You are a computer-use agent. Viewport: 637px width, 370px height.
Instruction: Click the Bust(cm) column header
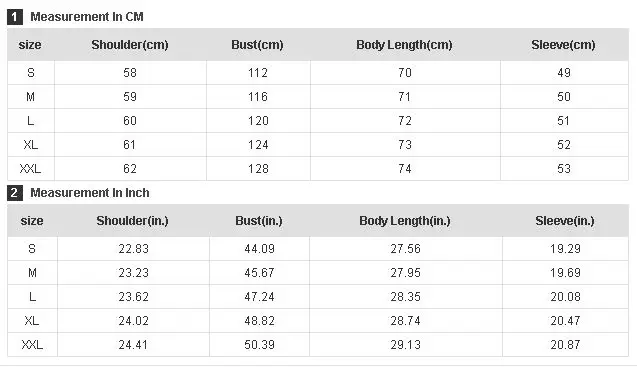pos(258,45)
